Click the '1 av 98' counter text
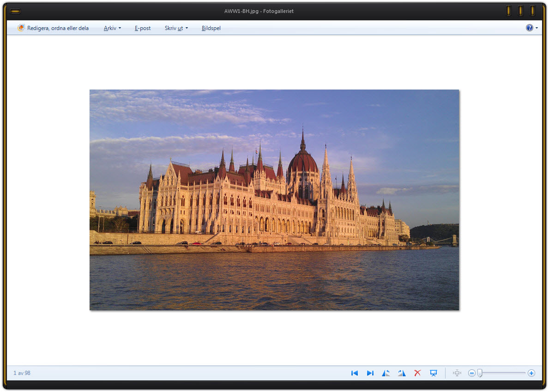The image size is (549, 392). (x=22, y=373)
